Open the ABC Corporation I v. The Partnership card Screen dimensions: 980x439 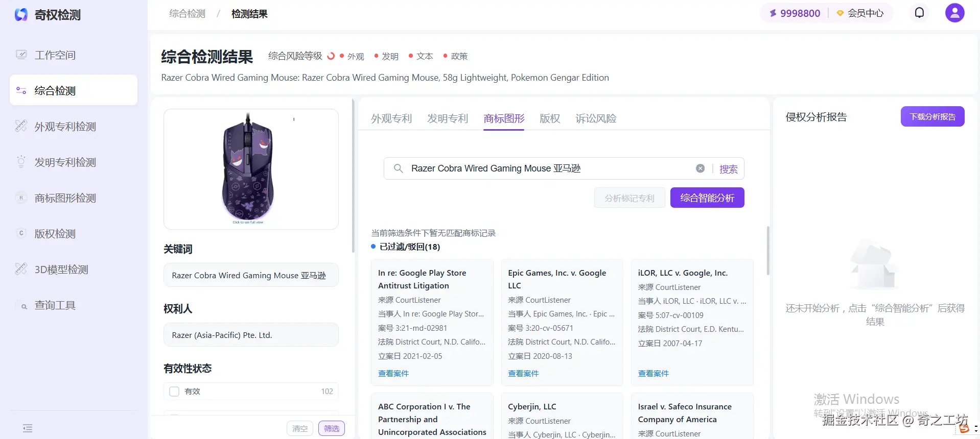coord(432,416)
